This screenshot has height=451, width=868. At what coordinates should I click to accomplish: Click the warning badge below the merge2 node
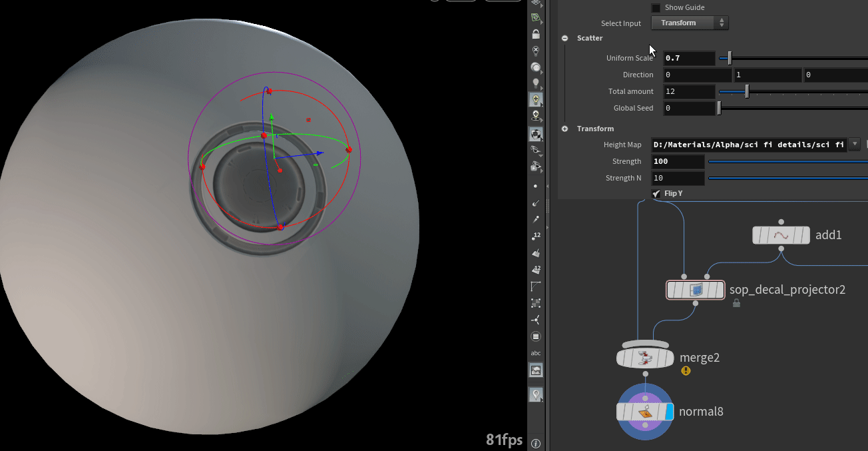(686, 371)
